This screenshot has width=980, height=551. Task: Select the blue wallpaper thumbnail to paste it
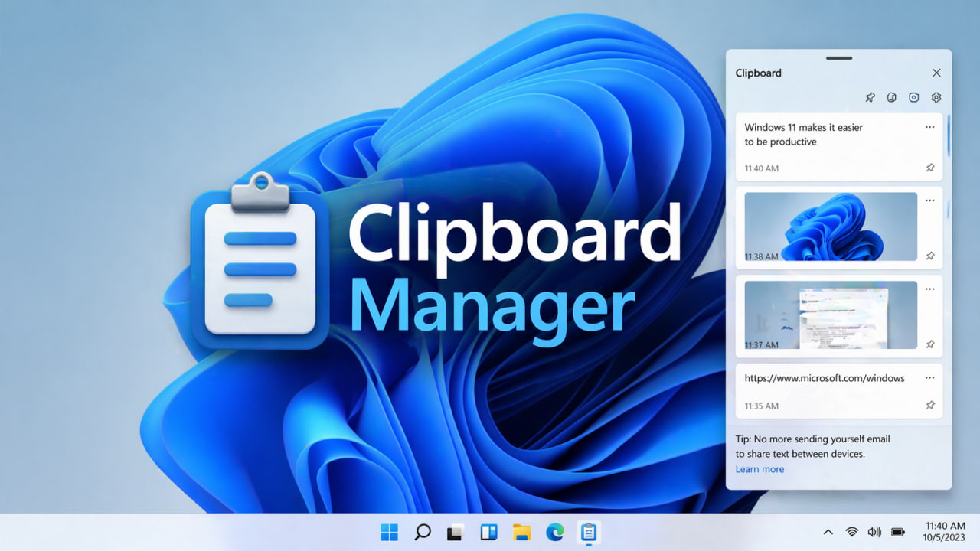[x=829, y=227]
